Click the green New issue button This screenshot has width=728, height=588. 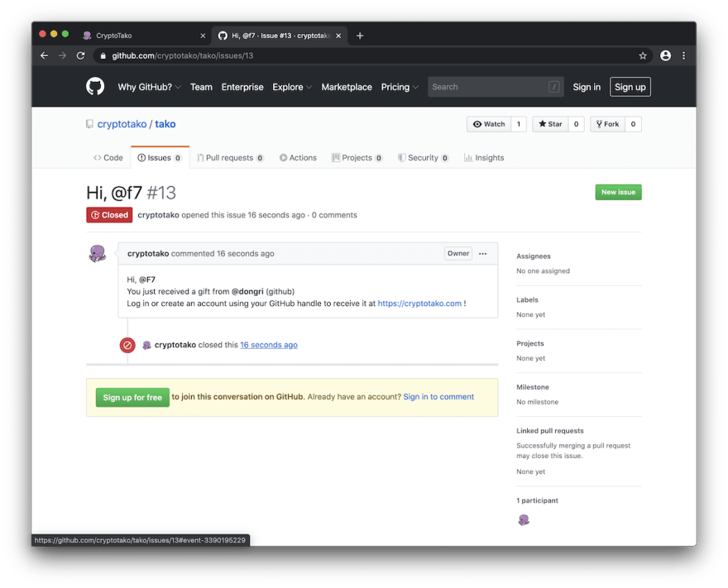coord(619,192)
